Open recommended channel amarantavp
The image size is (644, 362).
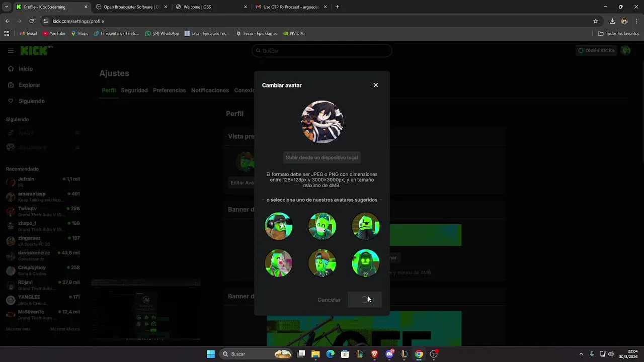43,197
